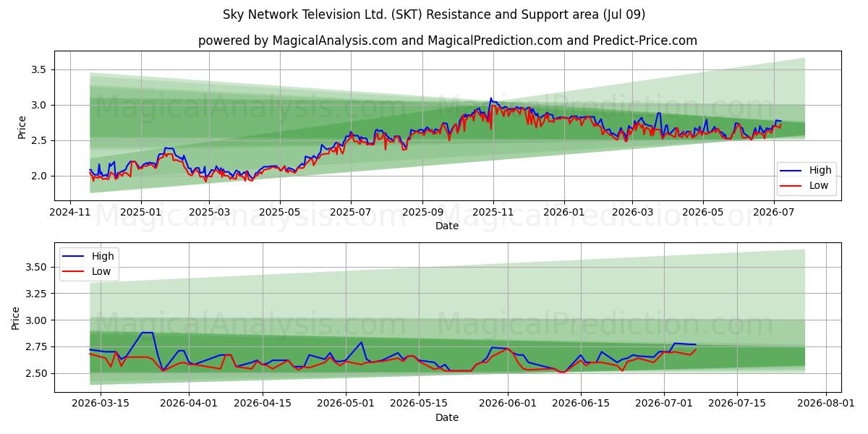Click the bottom chart's Date axis label
The image size is (868, 434).
(447, 417)
